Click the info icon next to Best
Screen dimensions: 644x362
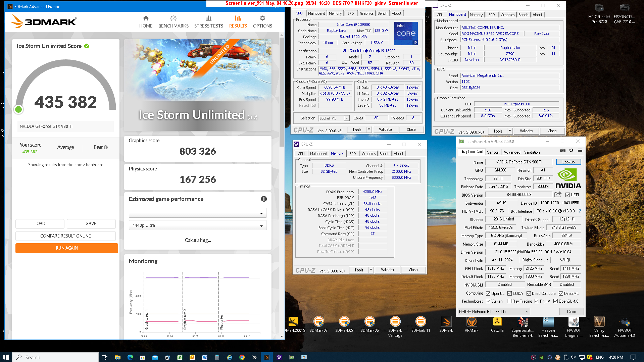point(106,147)
